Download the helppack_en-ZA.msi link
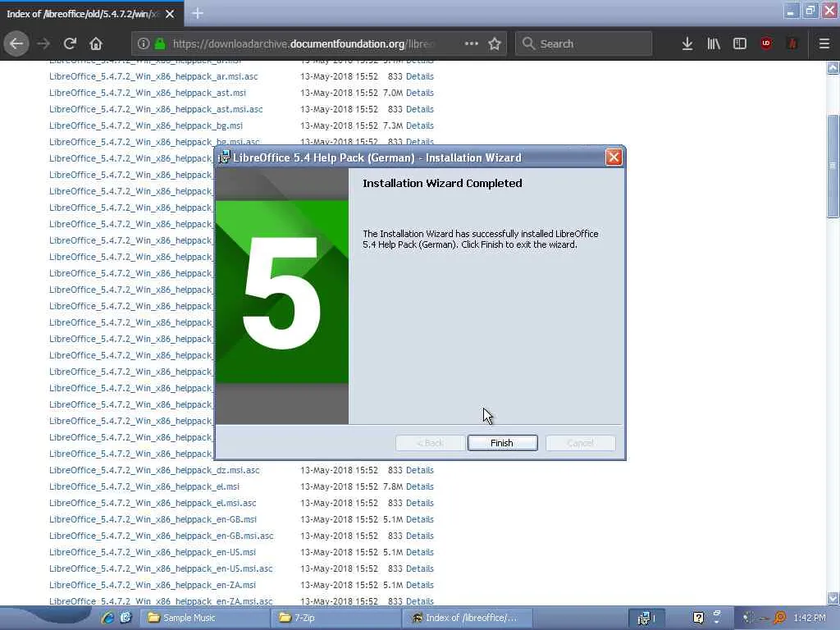The width and height of the screenshot is (840, 630). (152, 585)
